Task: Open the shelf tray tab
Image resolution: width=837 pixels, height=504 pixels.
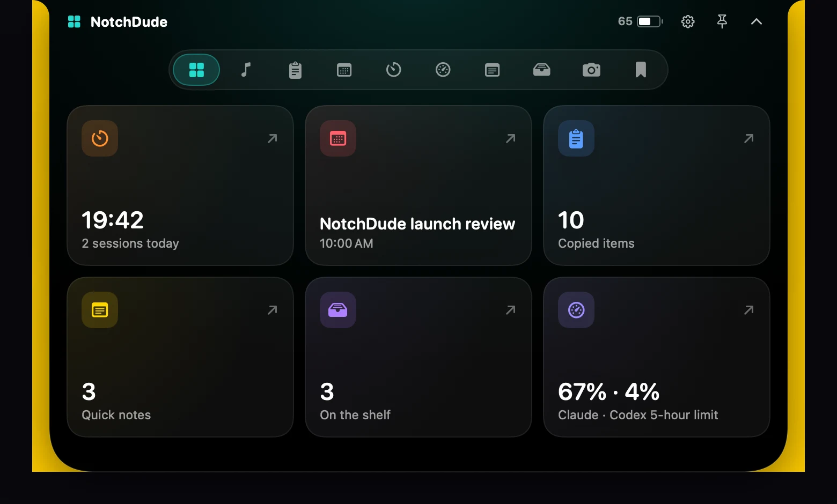Action: [542, 70]
